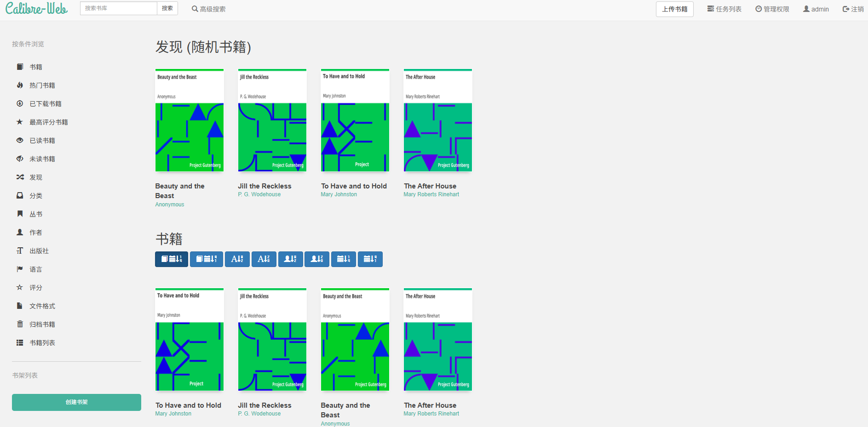Sort books by oldest book date first

pos(207,259)
